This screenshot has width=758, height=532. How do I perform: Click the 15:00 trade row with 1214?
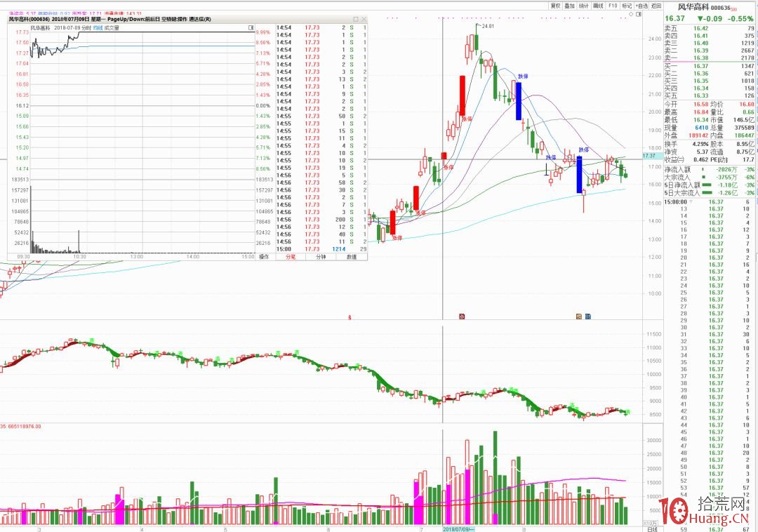pos(321,249)
